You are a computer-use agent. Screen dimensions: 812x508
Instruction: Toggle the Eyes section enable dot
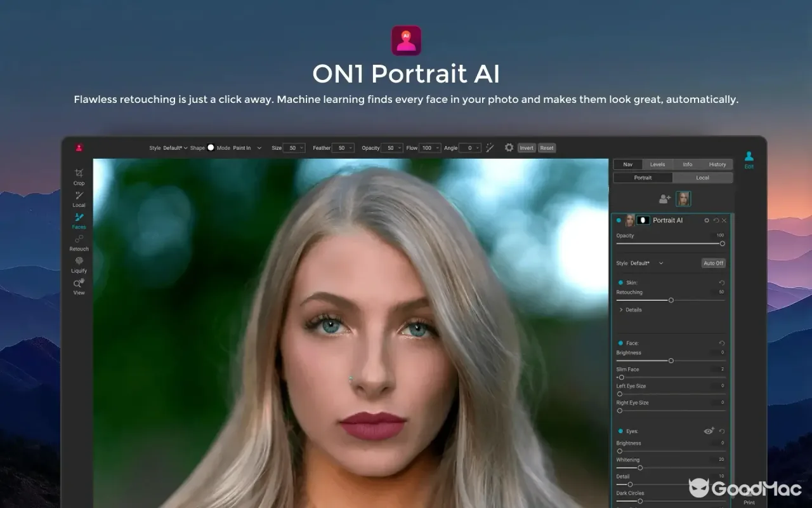[x=620, y=431]
